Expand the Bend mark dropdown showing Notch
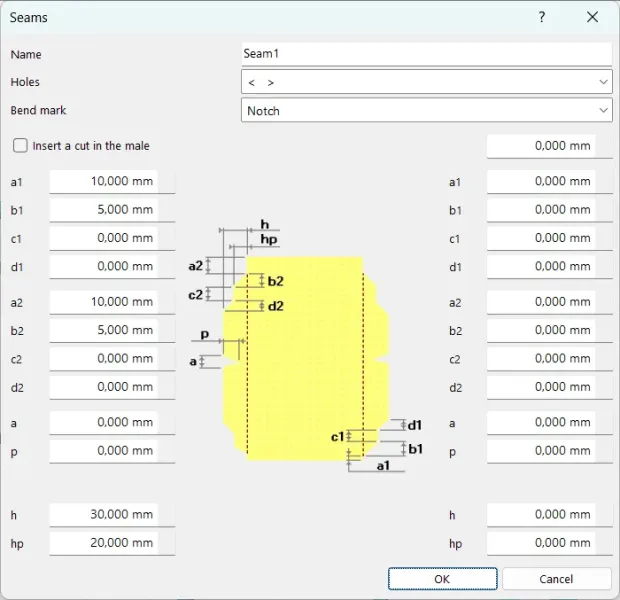 (427, 110)
